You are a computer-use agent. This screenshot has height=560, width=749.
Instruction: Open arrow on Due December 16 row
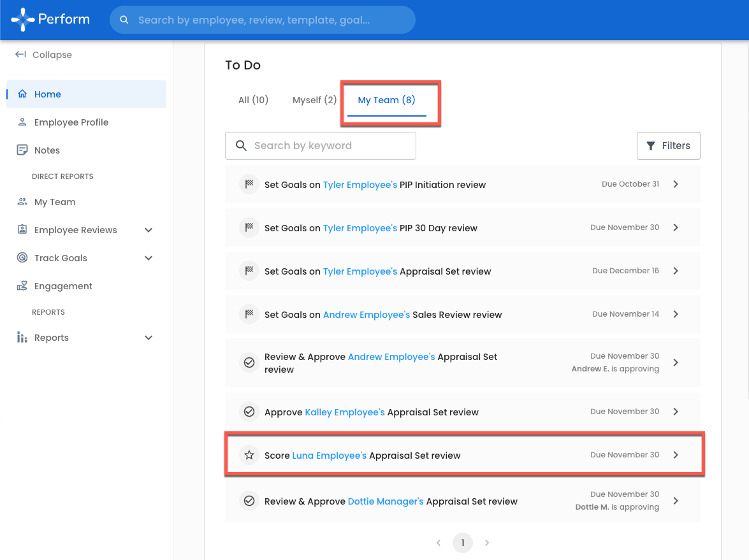pyautogui.click(x=676, y=271)
